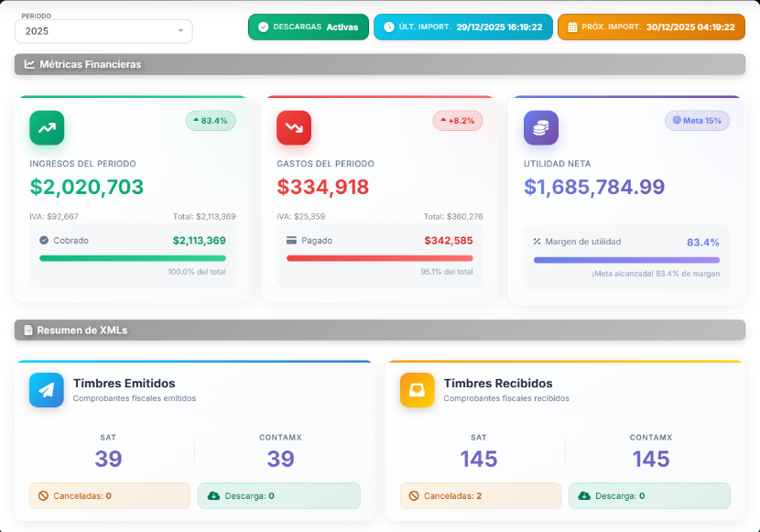Click the red Pagado progress bar
Screen dimensions: 760x532
379,258
